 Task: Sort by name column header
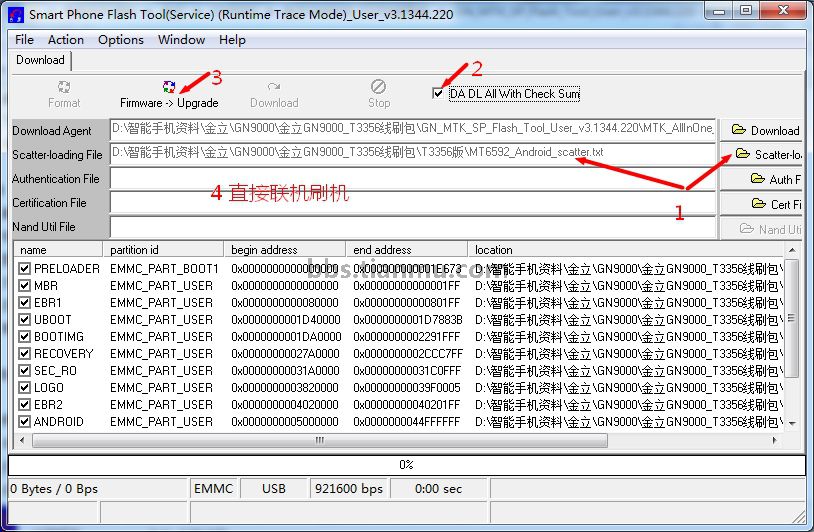(59, 250)
